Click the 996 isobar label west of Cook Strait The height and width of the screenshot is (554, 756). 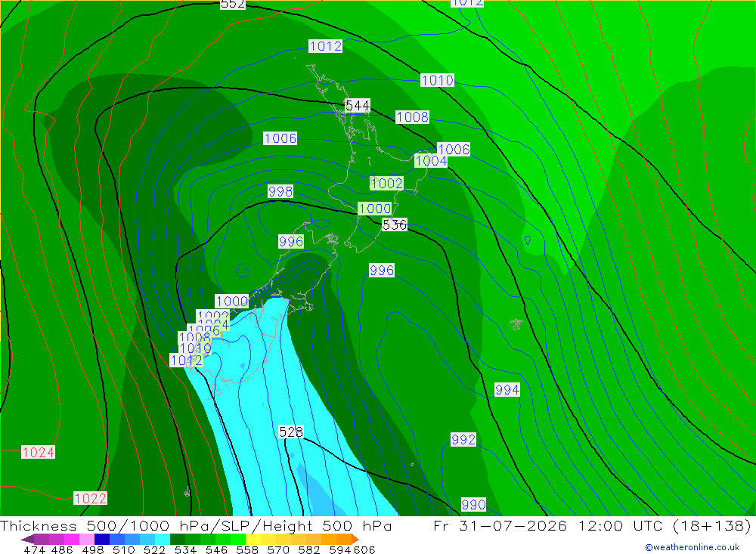point(291,242)
